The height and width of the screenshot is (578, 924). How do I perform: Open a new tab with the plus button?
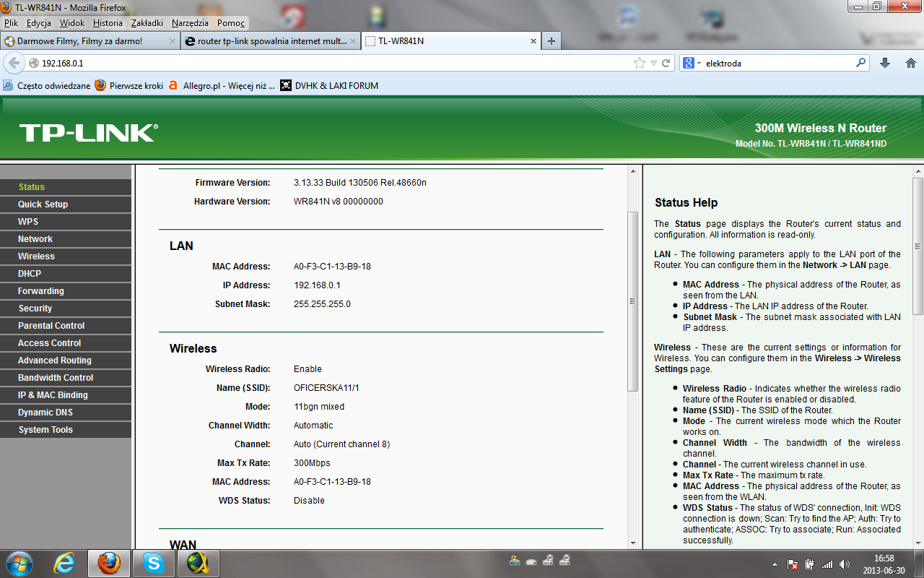[x=552, y=41]
